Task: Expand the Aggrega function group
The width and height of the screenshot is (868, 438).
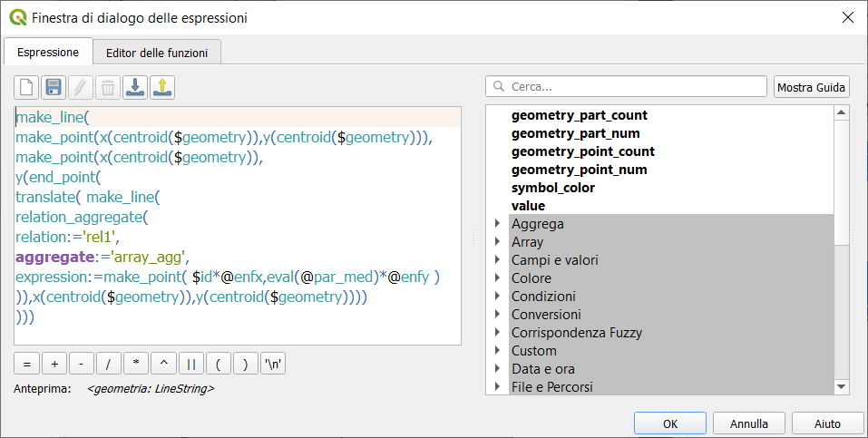Action: pos(497,224)
